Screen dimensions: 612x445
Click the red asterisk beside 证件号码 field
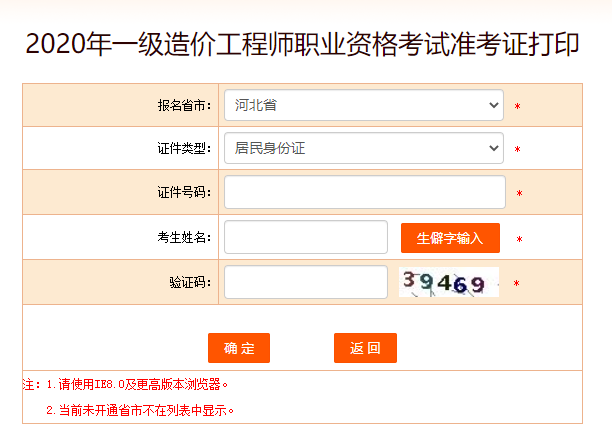tap(519, 194)
